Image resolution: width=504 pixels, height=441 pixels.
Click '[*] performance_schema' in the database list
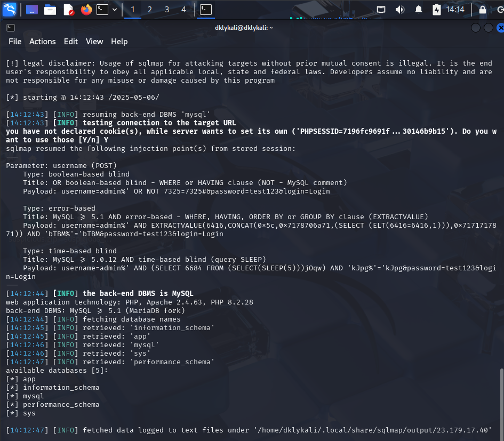53,405
